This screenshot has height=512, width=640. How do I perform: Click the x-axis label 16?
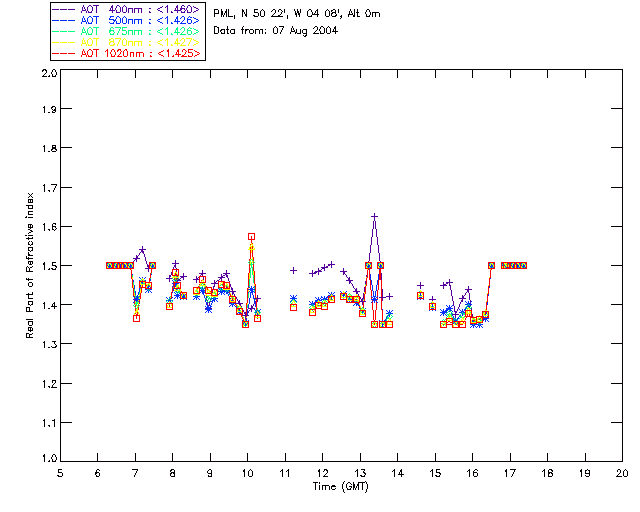tap(472, 473)
